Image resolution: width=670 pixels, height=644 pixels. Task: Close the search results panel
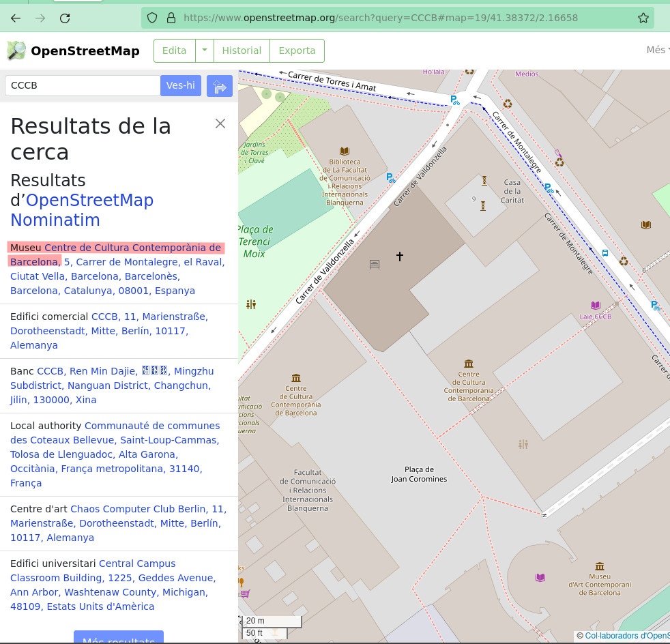[220, 123]
